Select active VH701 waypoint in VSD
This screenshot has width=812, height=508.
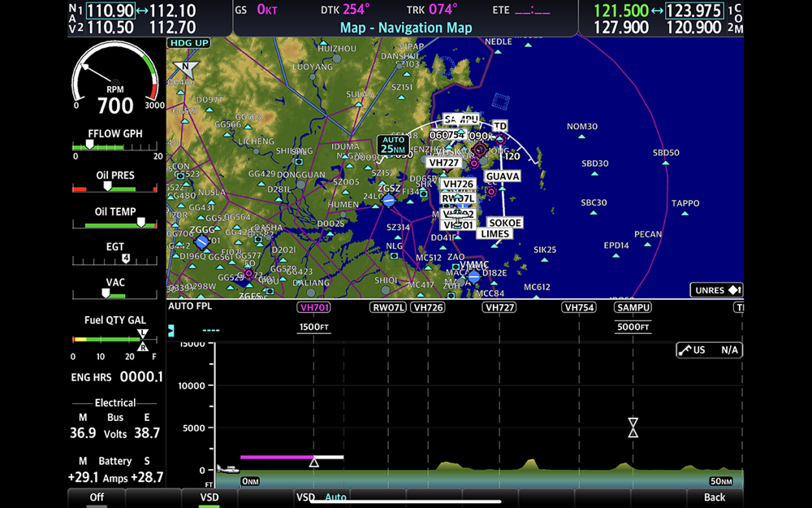[x=314, y=307]
